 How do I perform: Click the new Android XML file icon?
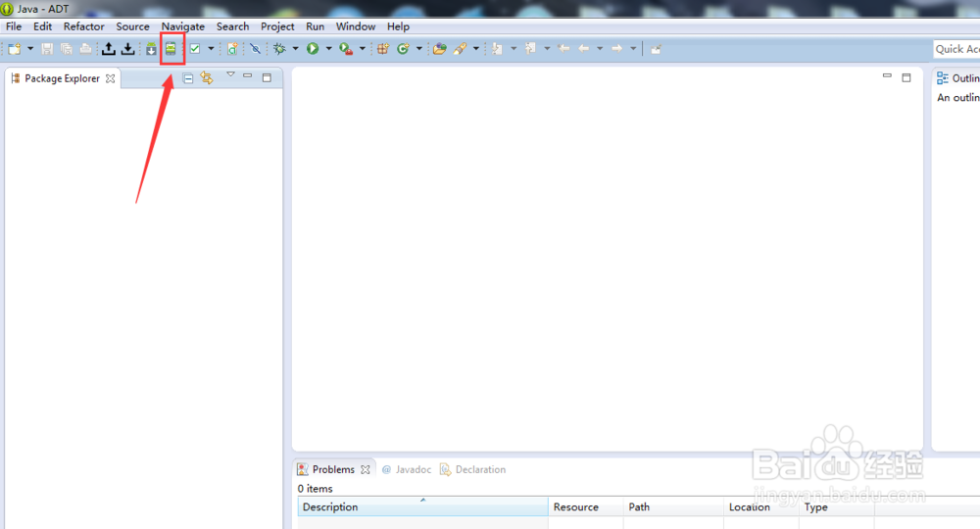[232, 49]
